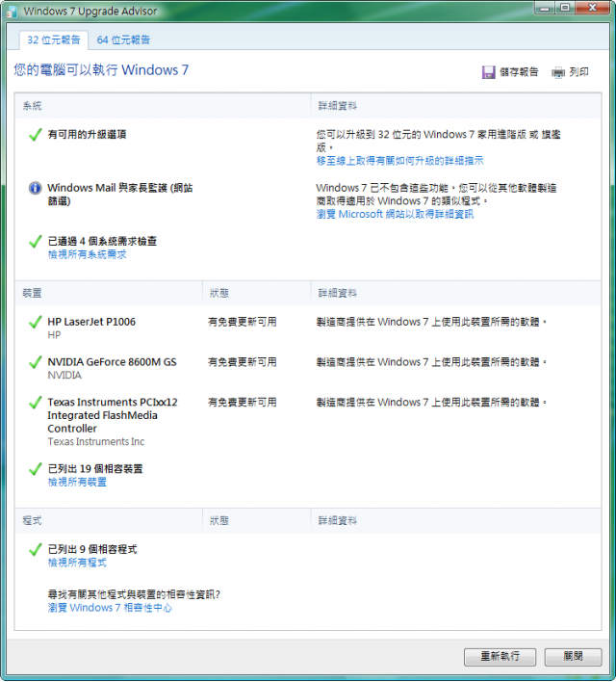Select Texas Instruments PCIxx12 Integrated FlashMedia Controller text
616x682 pixels.
pos(113,415)
